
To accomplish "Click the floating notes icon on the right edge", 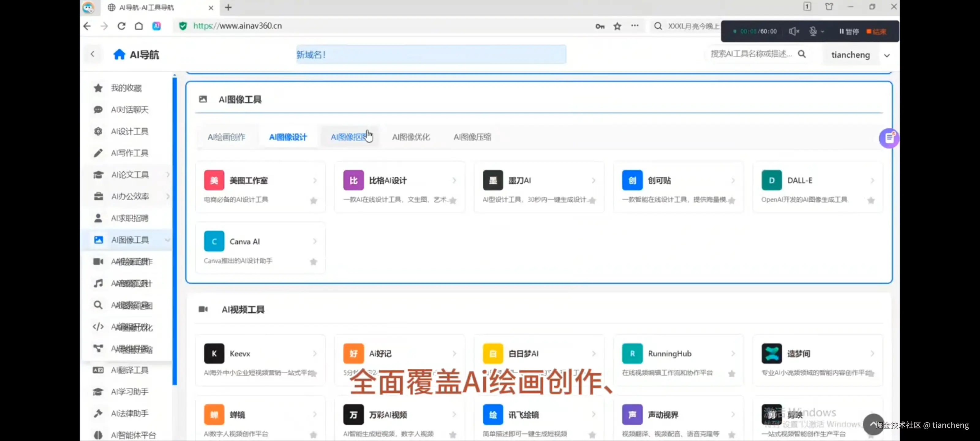I will 889,138.
